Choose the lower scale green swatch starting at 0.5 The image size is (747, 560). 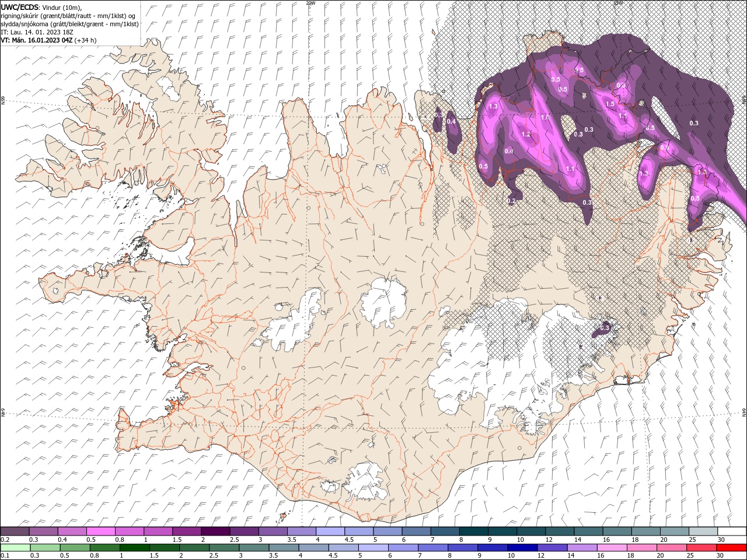pos(75,548)
